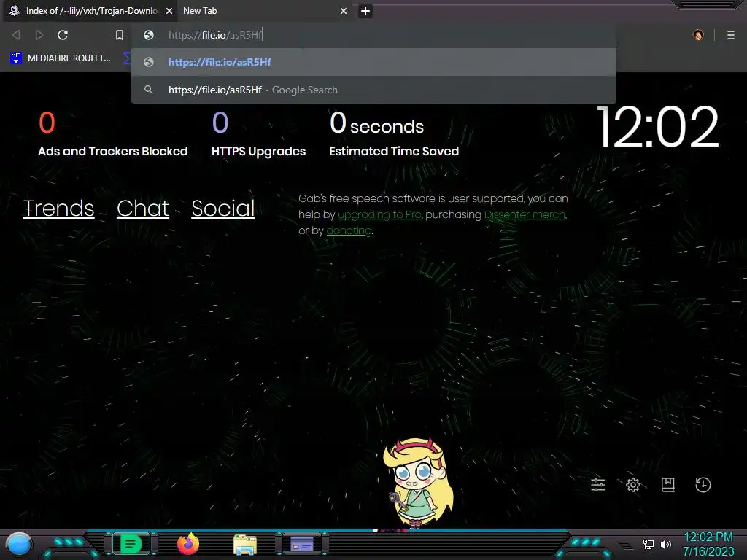The height and width of the screenshot is (560, 747).
Task: Open MEDIAFIRE ROULETTE bookmark
Action: (61, 58)
